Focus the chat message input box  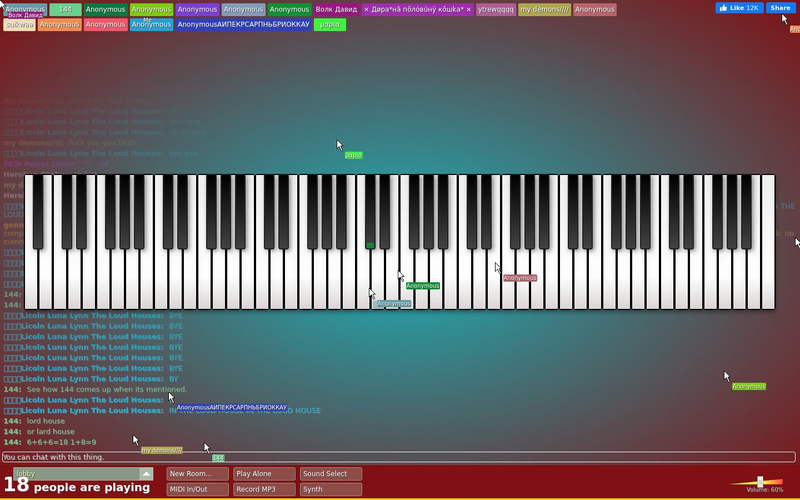[x=398, y=457]
